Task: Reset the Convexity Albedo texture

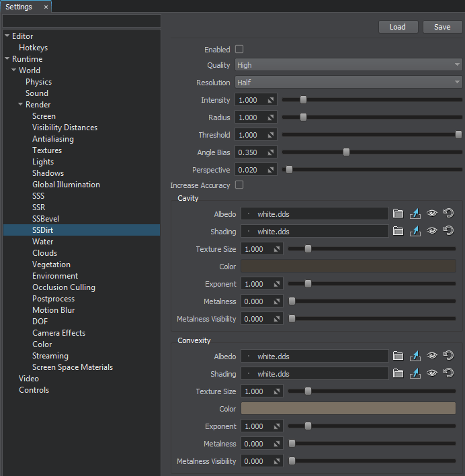Action: coord(449,356)
